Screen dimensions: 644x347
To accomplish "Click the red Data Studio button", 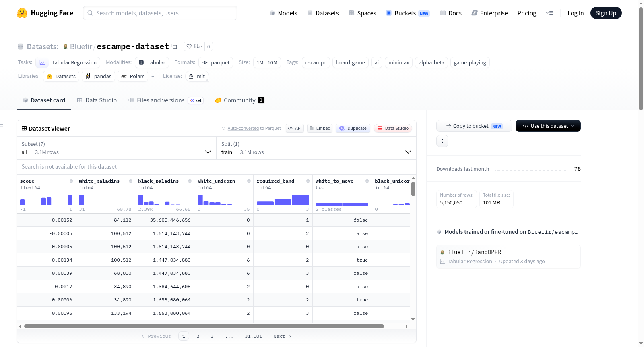I will 393,128.
